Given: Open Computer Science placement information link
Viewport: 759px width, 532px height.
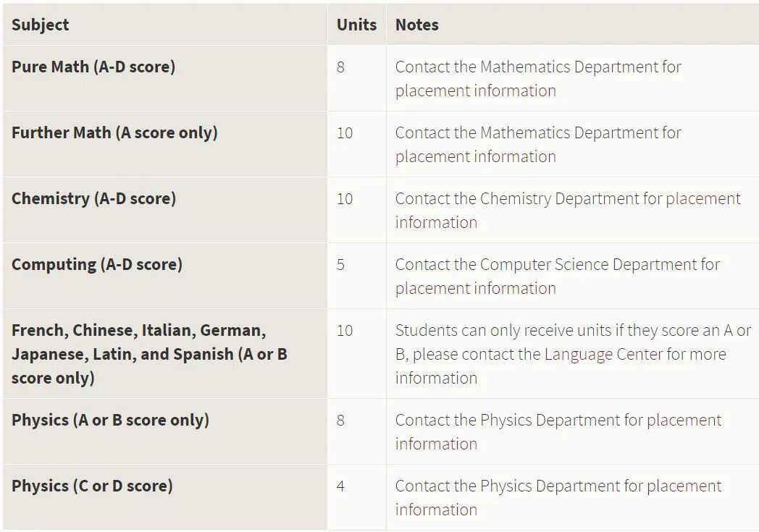Looking at the screenshot, I should (475, 288).
